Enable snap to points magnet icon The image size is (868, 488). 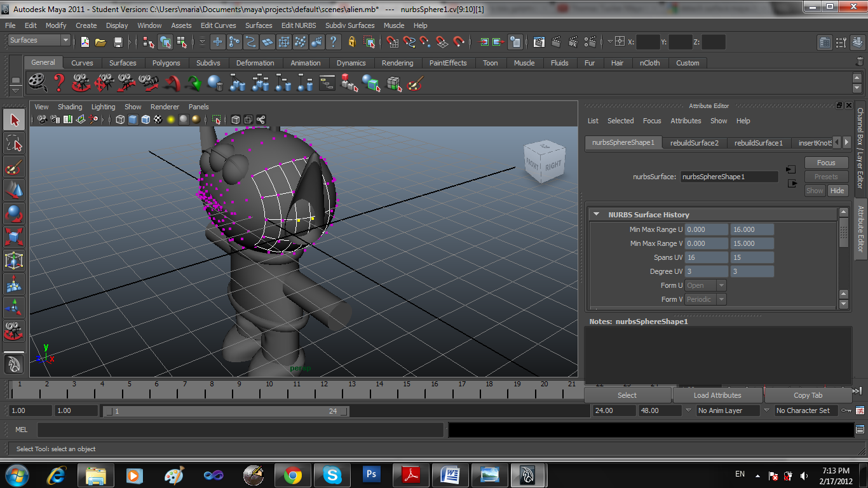point(425,42)
